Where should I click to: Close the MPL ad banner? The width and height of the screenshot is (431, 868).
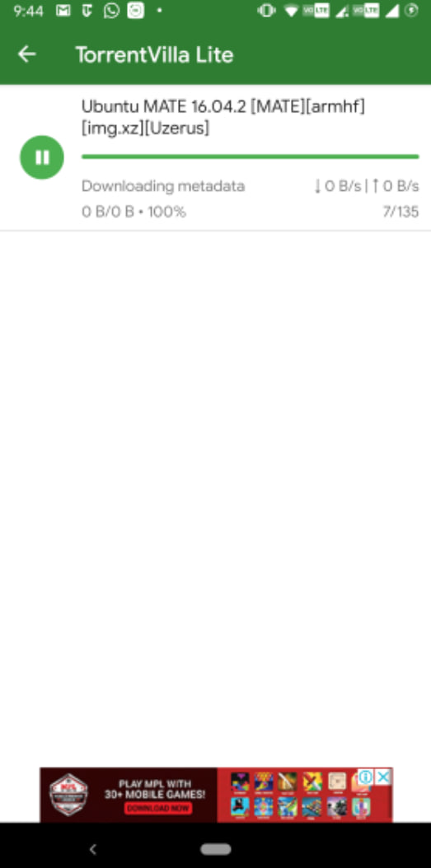pyautogui.click(x=383, y=777)
